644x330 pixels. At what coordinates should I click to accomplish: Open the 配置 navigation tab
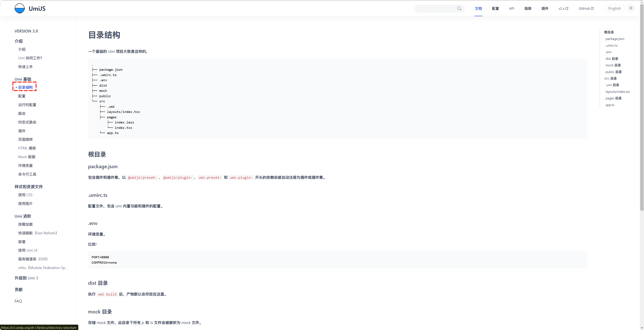pyautogui.click(x=495, y=9)
